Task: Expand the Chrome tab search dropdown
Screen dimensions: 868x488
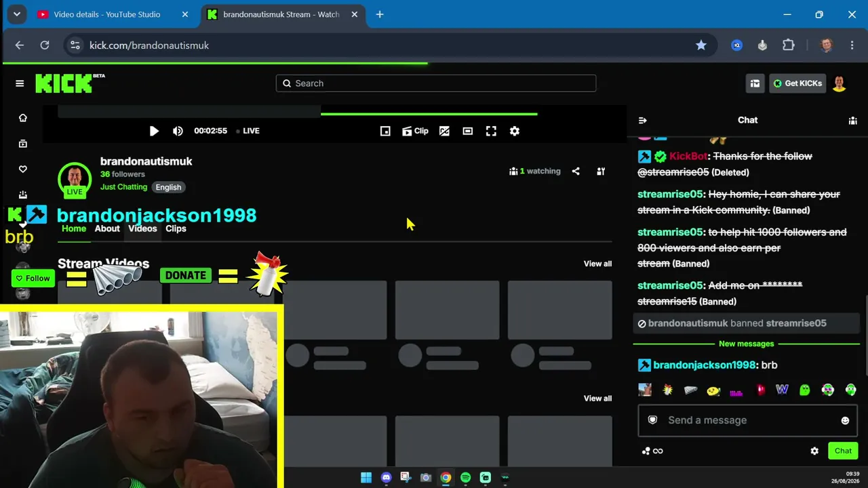Action: [16, 14]
